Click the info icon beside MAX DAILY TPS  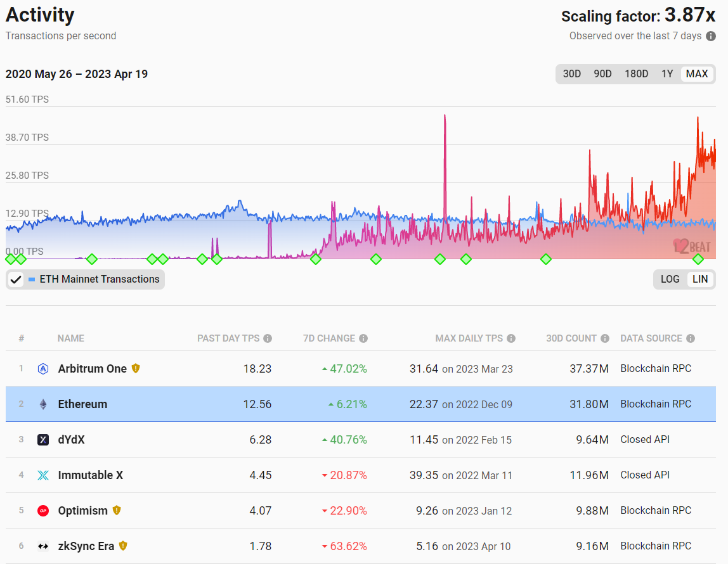511,338
